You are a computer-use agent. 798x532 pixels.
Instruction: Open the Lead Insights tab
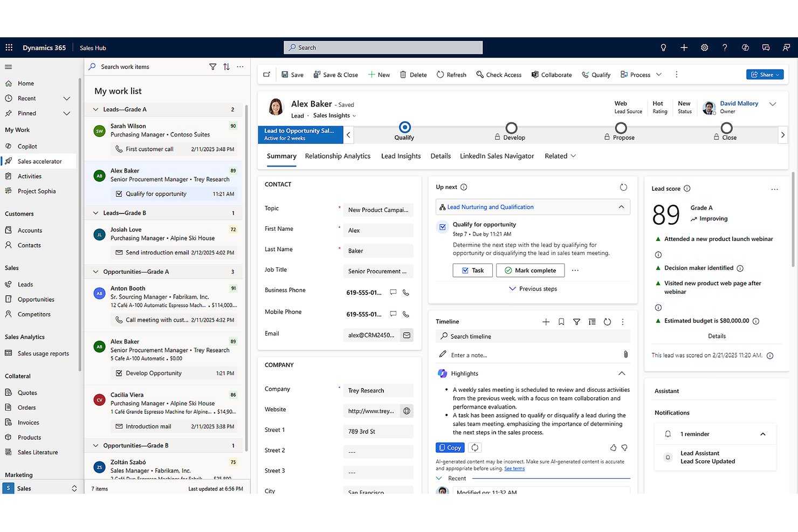401,156
